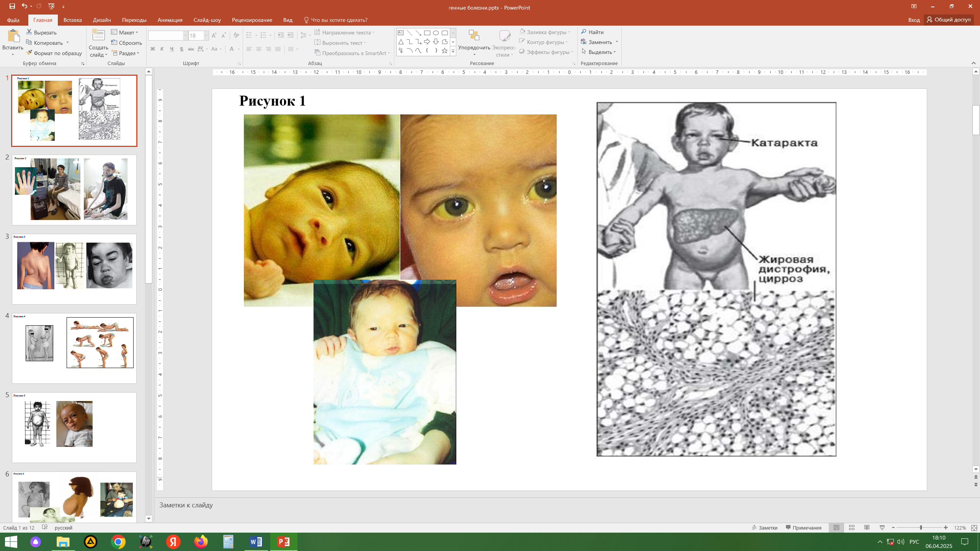
Task: Open the Insert (Вставка) tab
Action: [x=72, y=20]
